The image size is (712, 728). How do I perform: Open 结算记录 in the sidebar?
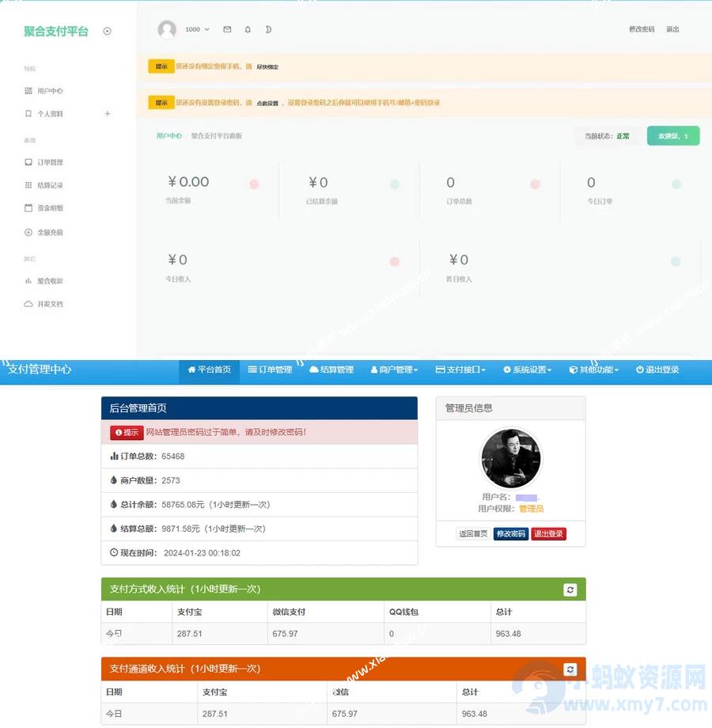pyautogui.click(x=50, y=185)
